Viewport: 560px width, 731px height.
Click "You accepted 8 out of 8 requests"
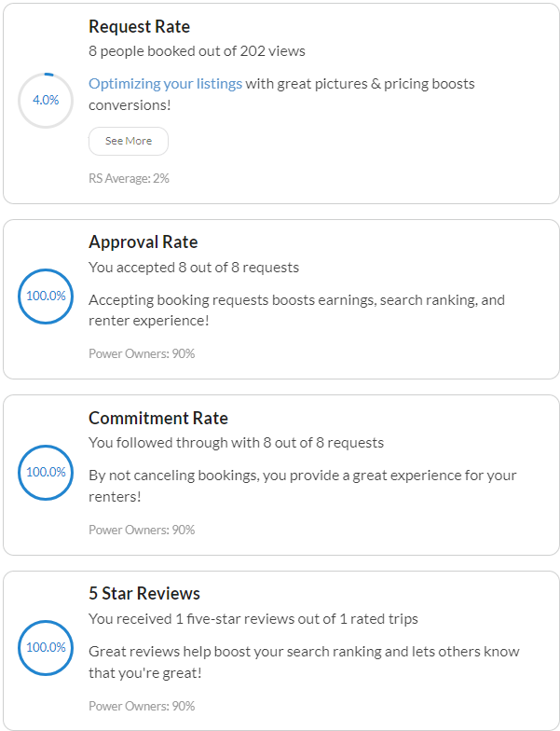pyautogui.click(x=194, y=268)
